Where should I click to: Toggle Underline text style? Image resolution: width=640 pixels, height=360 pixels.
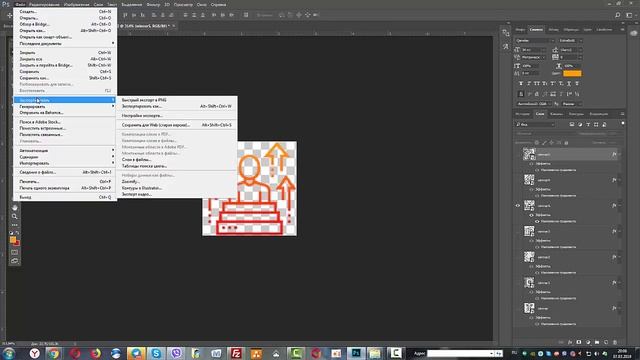569,84
